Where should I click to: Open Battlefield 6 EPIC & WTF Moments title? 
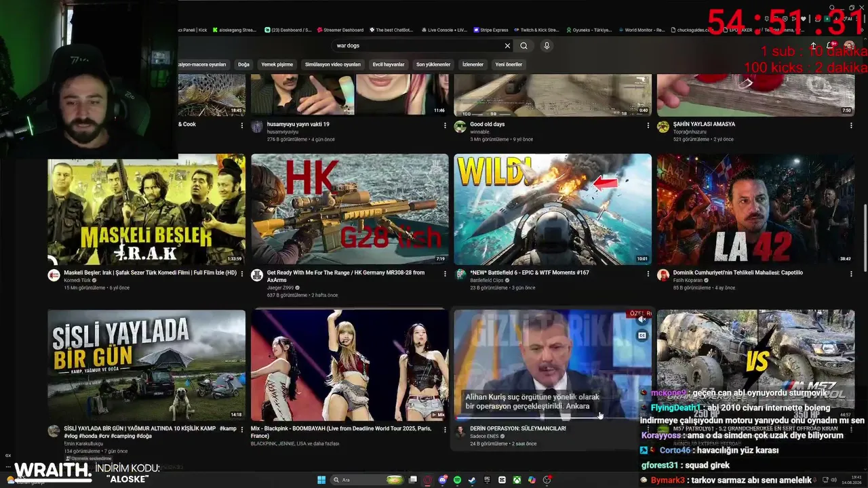530,272
